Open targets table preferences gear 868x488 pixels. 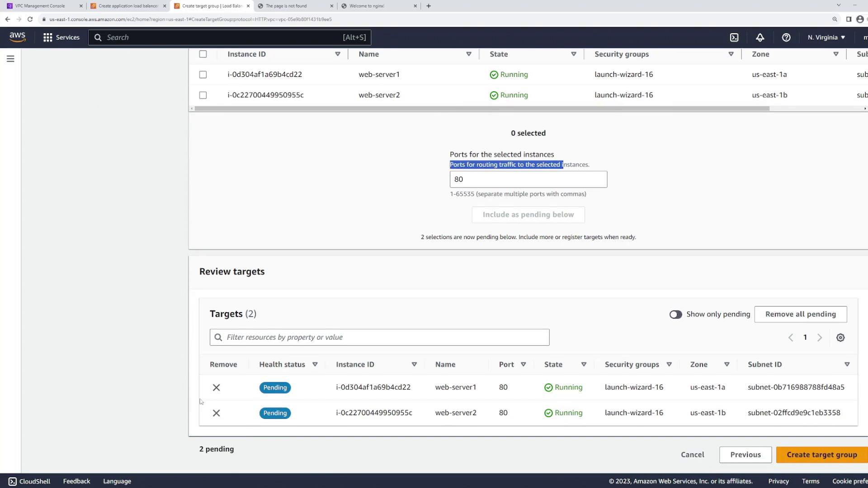click(840, 338)
